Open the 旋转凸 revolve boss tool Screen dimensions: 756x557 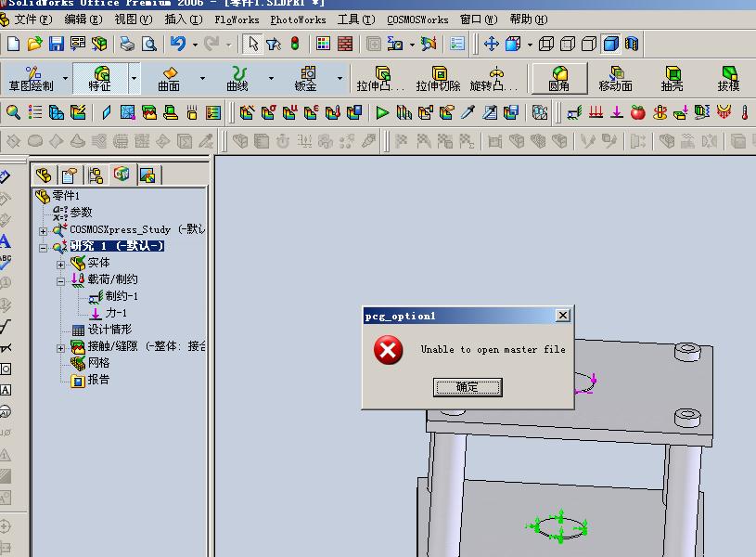click(494, 79)
